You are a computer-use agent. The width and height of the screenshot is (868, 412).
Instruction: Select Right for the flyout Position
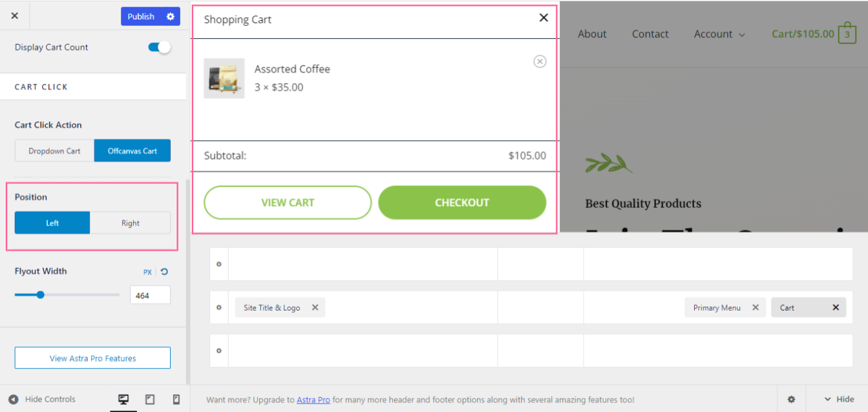point(129,223)
